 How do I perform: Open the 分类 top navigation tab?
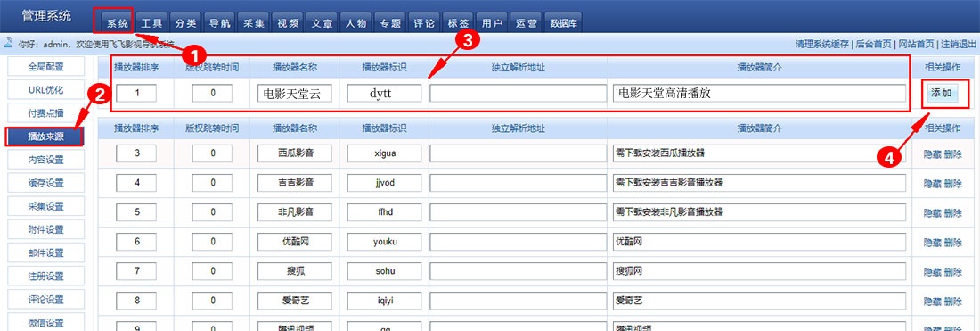click(x=185, y=23)
